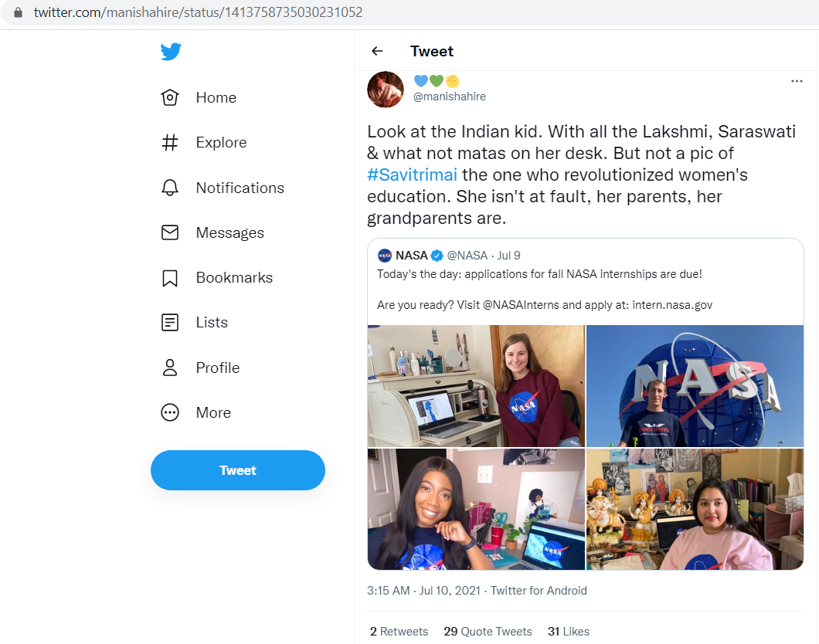Click the Notifications bell icon

pos(170,188)
